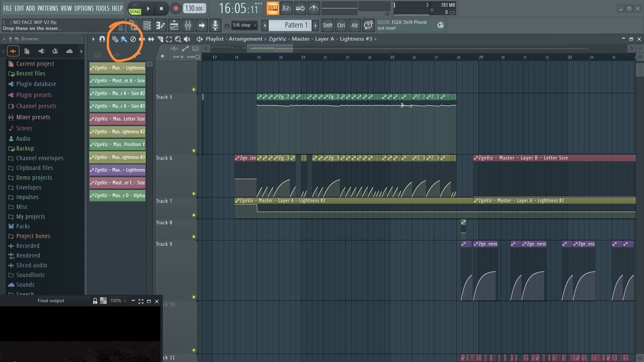This screenshot has height=362, width=644.
Task: Click the 3.2.1 recording countdown icon
Action: 287,8
